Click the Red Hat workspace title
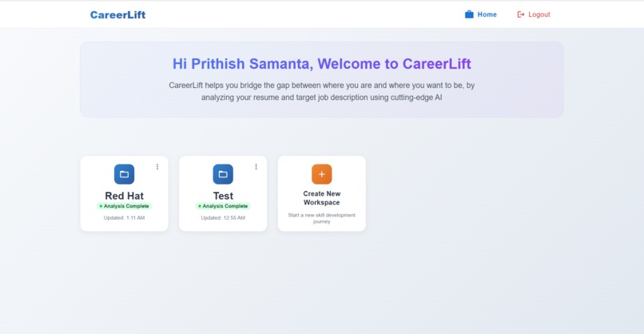Viewport: 644px width, 334px height. [124, 196]
